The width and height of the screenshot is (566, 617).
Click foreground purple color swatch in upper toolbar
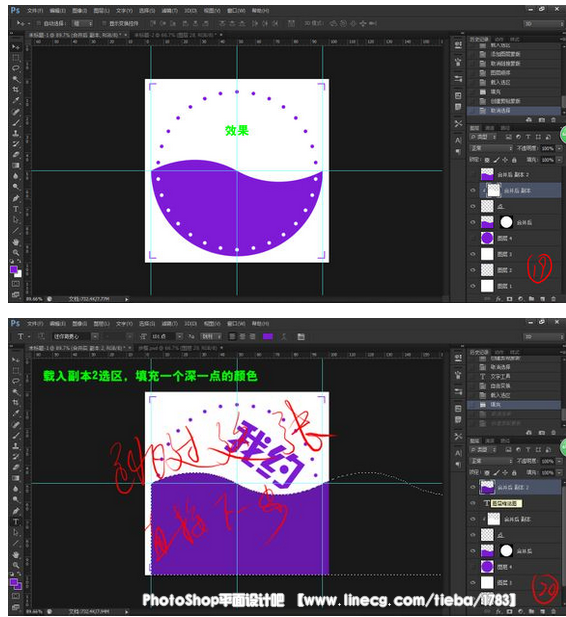pos(14,270)
